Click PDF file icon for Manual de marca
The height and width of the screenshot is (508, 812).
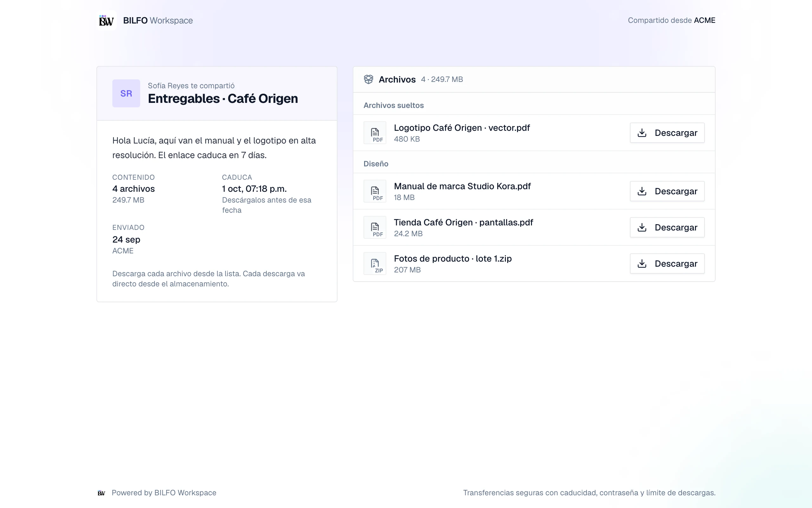(x=375, y=191)
